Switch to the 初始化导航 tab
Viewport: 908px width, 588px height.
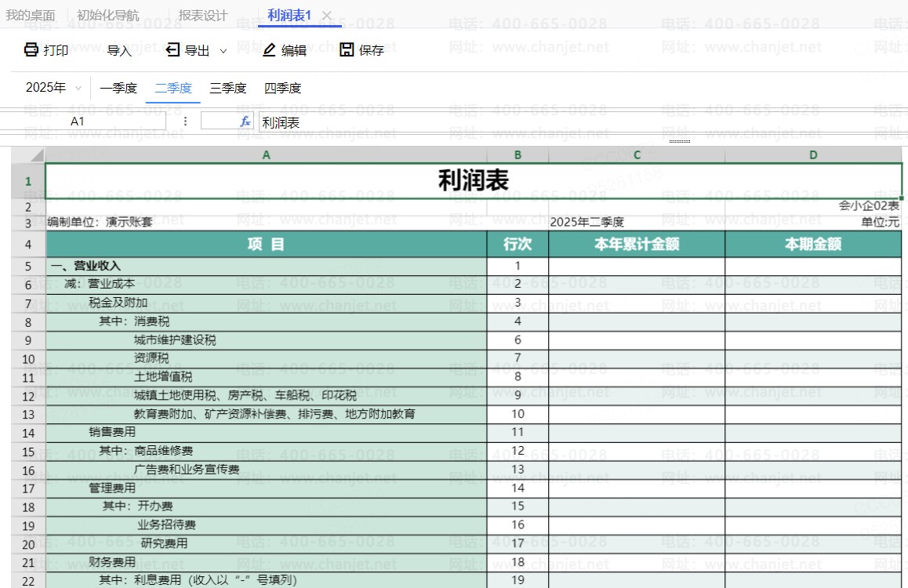pyautogui.click(x=108, y=15)
